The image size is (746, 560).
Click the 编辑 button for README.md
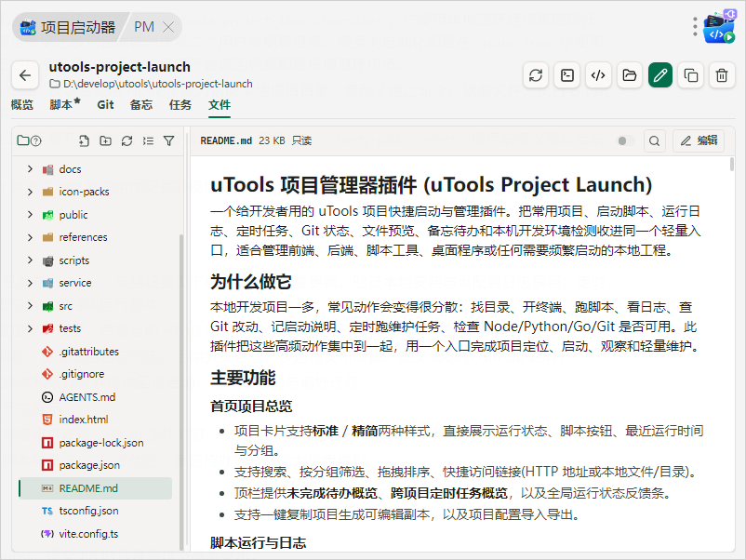pos(699,140)
